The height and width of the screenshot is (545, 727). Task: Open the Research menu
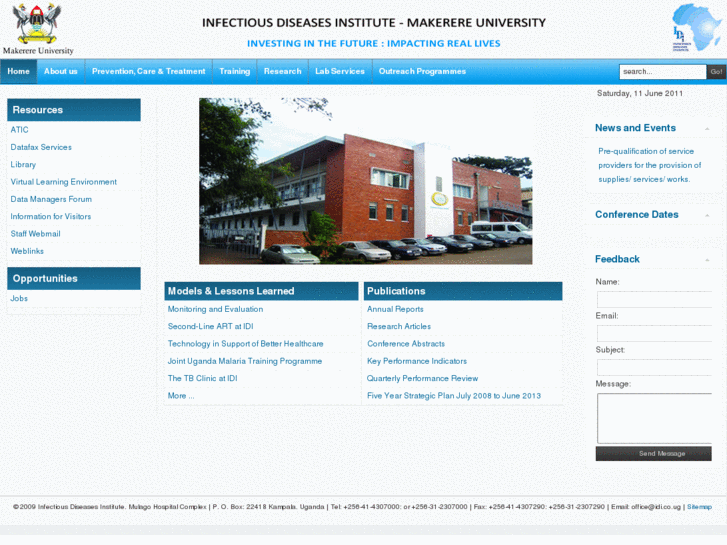point(282,71)
